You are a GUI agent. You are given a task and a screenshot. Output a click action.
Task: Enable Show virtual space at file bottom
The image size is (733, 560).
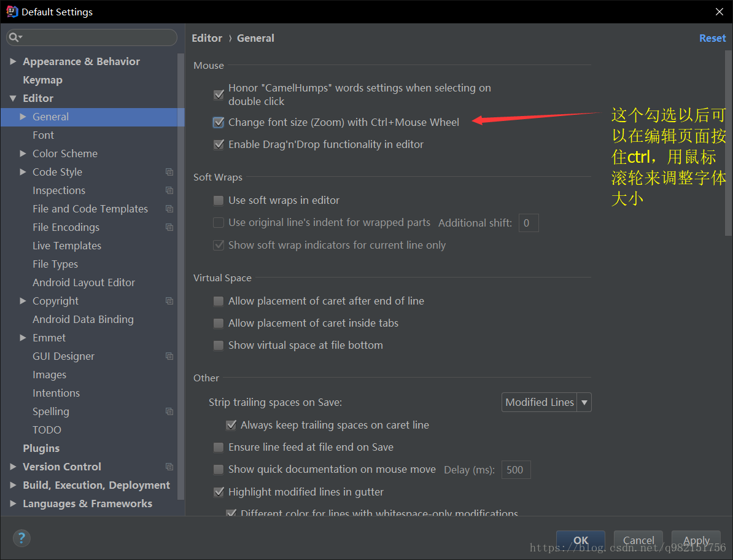coord(219,346)
